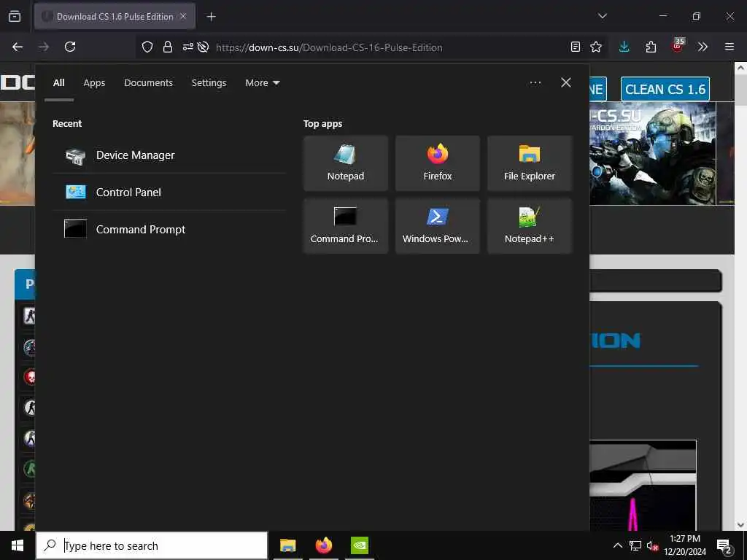This screenshot has width=747, height=560.
Task: Click the Firefox address bar URL
Action: tap(329, 47)
